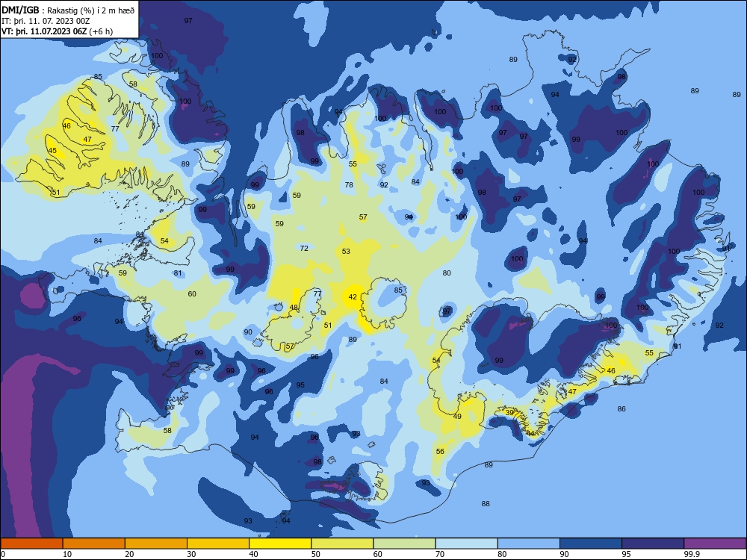Viewport: 747px width, 560px height.
Task: Click the map value "78" in the north
Action: pyautogui.click(x=349, y=184)
